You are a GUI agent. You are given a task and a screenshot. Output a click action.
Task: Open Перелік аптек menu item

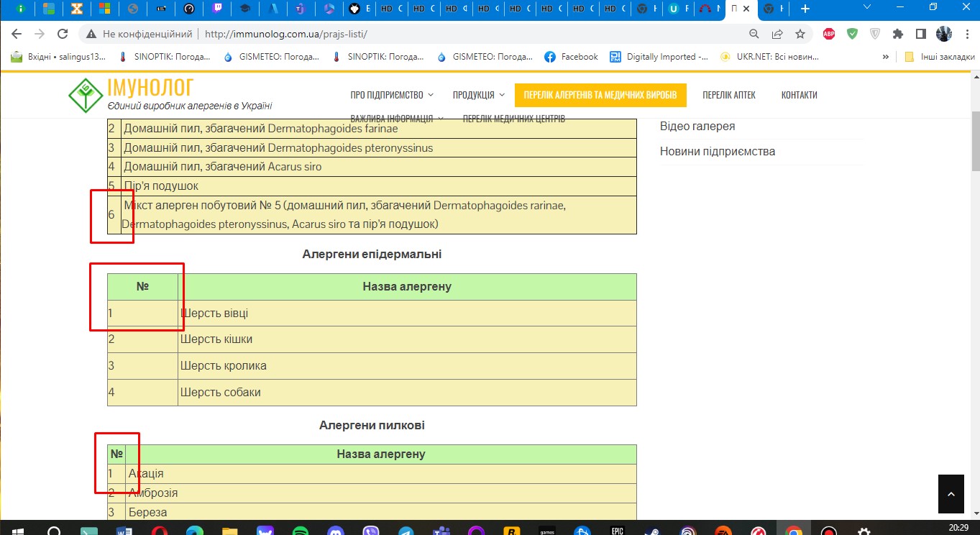pos(728,95)
